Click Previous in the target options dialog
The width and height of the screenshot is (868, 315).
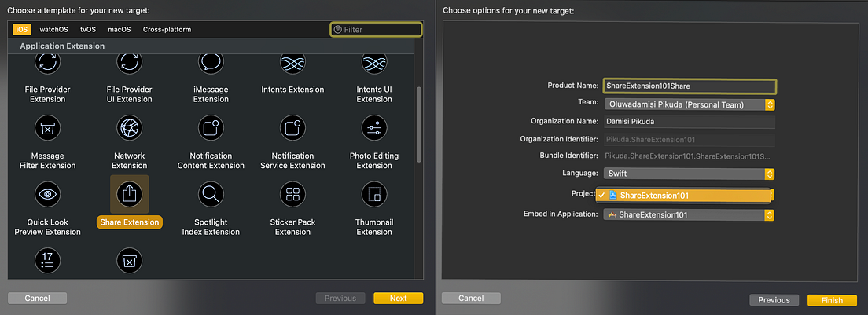[x=774, y=300]
